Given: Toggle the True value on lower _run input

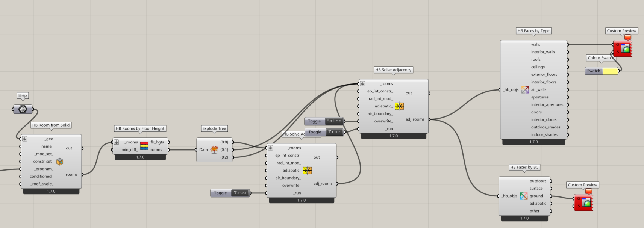Looking at the screenshot, I should (x=239, y=193).
